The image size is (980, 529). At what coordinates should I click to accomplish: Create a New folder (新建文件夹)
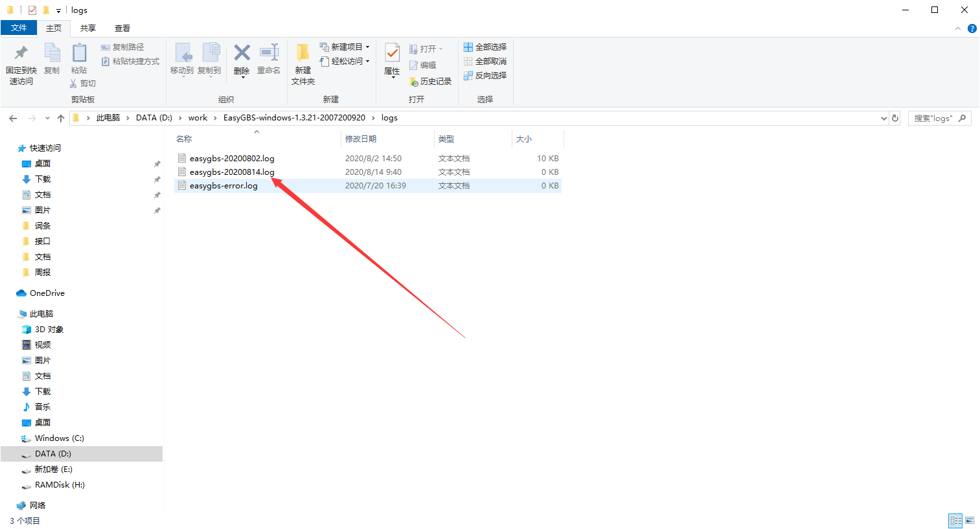click(x=303, y=64)
